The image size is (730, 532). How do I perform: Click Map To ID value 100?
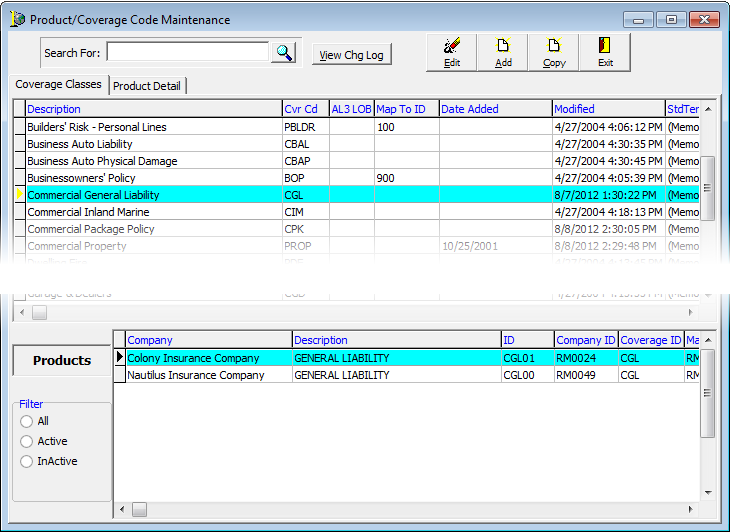click(x=406, y=127)
